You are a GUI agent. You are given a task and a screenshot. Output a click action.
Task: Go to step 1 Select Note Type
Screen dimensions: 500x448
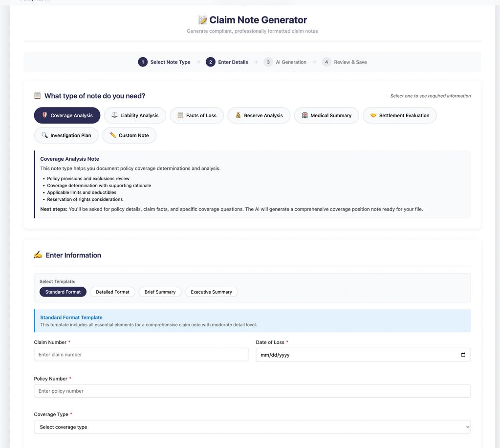point(164,62)
